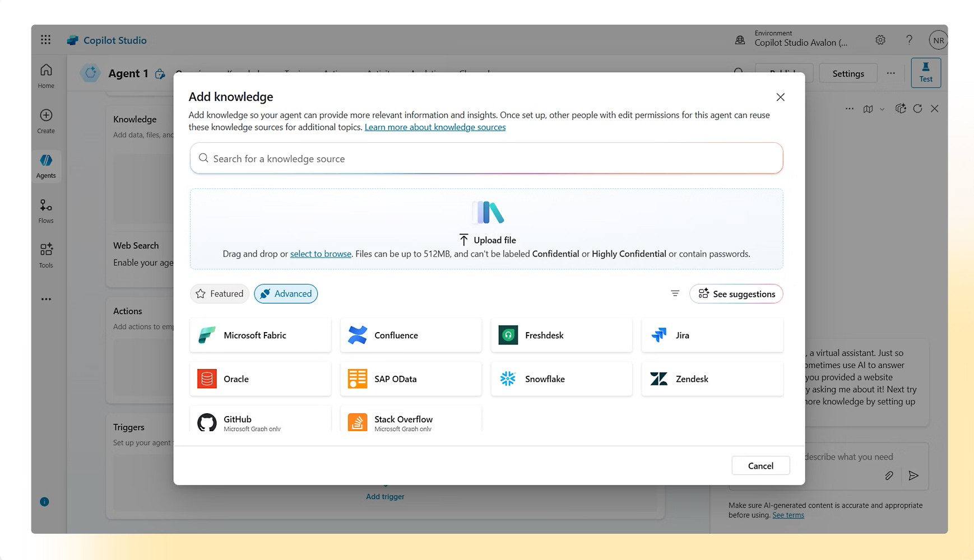The width and height of the screenshot is (974, 560).
Task: Open the test panel options menu
Action: [850, 109]
